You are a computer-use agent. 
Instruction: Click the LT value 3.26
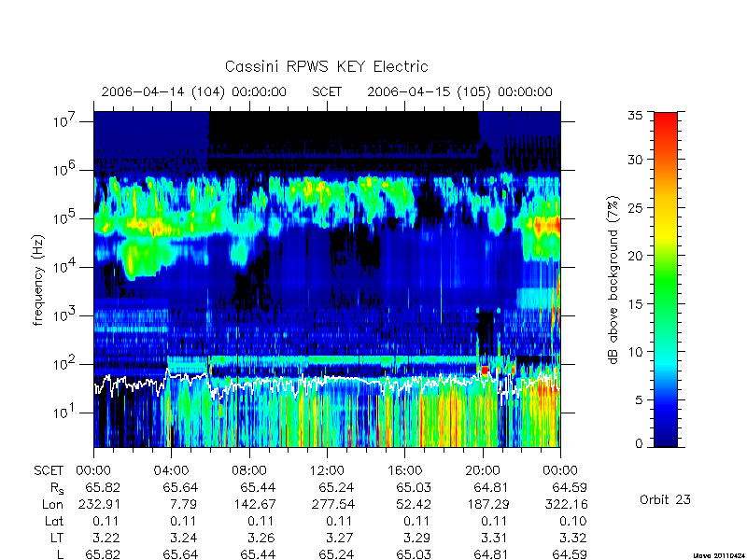261,538
